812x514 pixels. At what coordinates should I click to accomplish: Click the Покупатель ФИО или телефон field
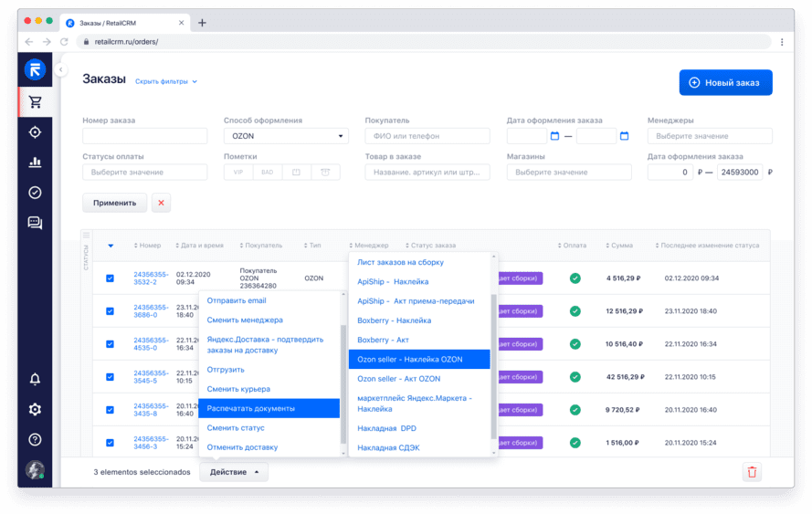427,136
